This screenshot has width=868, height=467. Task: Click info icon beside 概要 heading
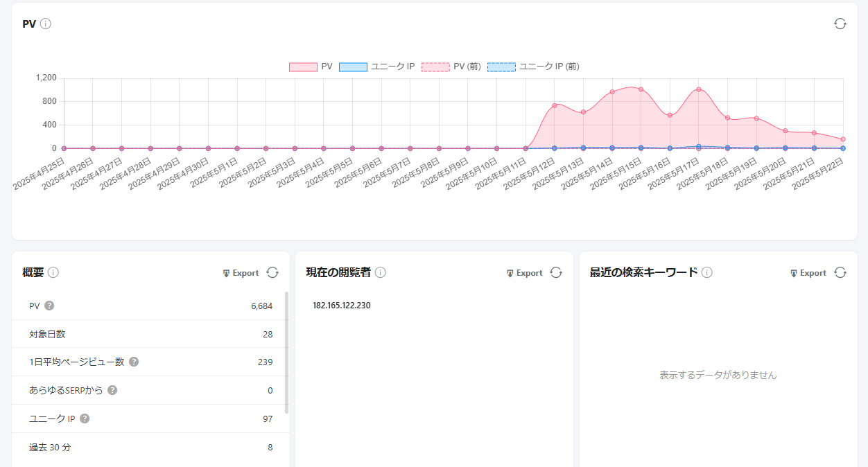(53, 272)
